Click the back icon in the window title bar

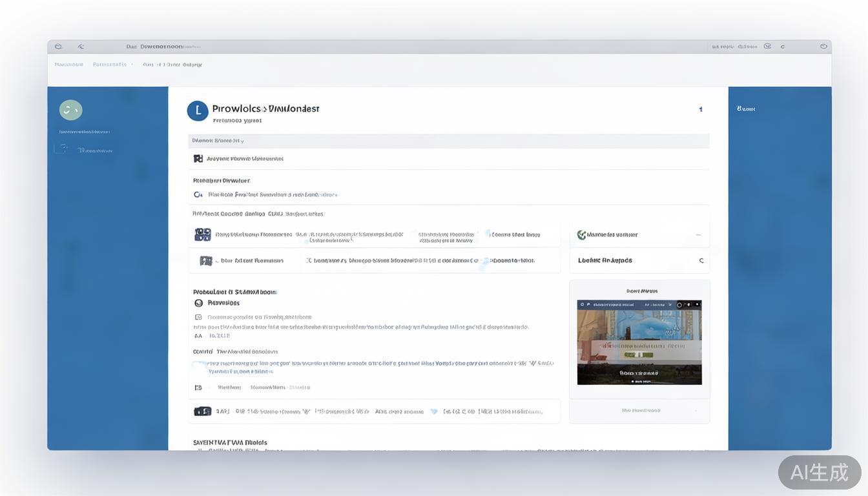point(81,46)
